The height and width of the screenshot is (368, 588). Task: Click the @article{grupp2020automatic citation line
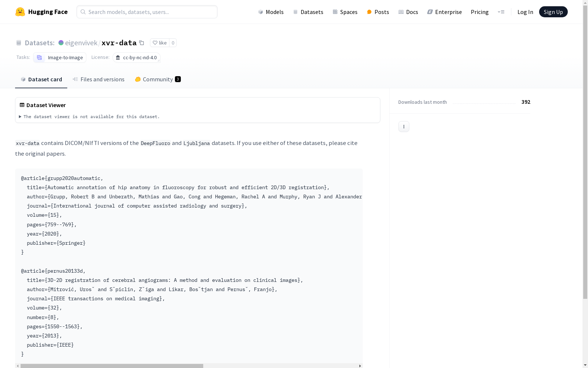point(62,178)
